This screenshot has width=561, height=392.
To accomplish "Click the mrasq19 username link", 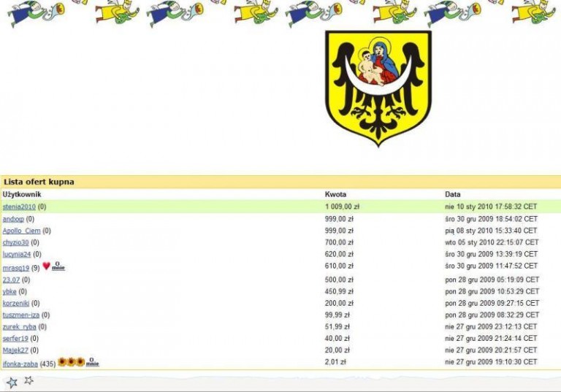I will 16,268.
